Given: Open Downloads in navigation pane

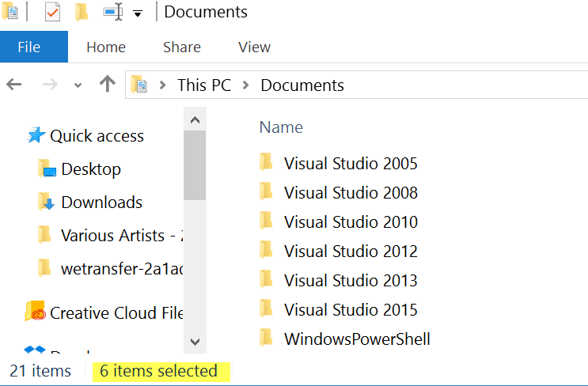Looking at the screenshot, I should pos(101,202).
